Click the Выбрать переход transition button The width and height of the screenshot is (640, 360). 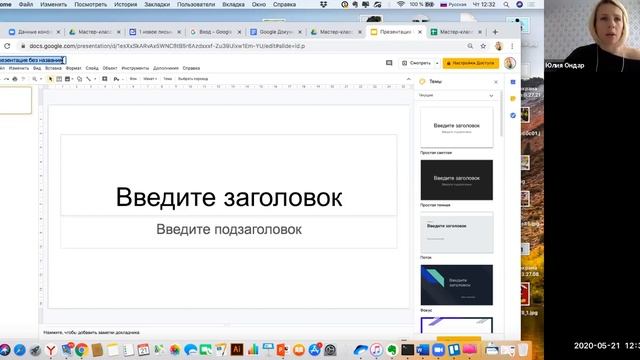click(x=193, y=79)
